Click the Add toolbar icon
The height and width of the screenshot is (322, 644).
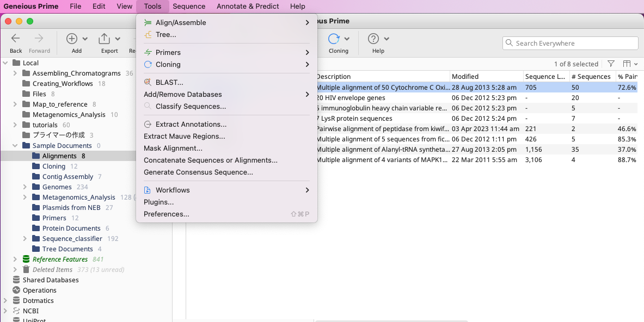tap(72, 39)
